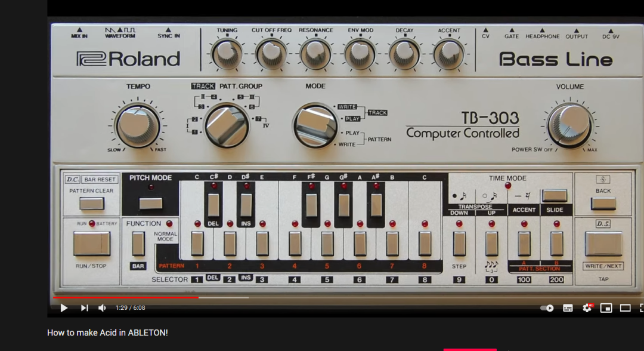The height and width of the screenshot is (351, 644).
Task: Click the BACK button
Action: point(603,204)
